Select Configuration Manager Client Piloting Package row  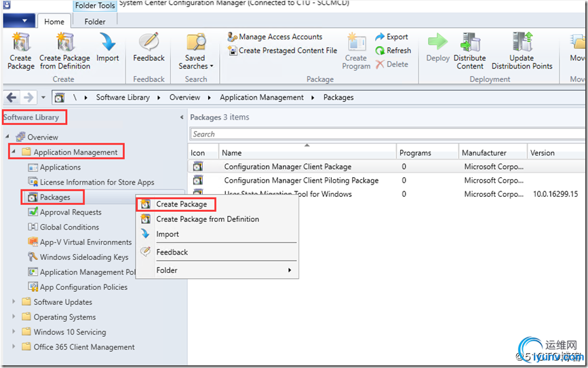[x=301, y=181]
